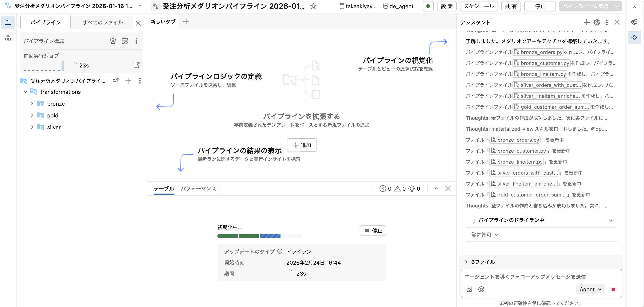Star the pipeline as favorite
This screenshot has height=307, width=644.
[x=313, y=6]
